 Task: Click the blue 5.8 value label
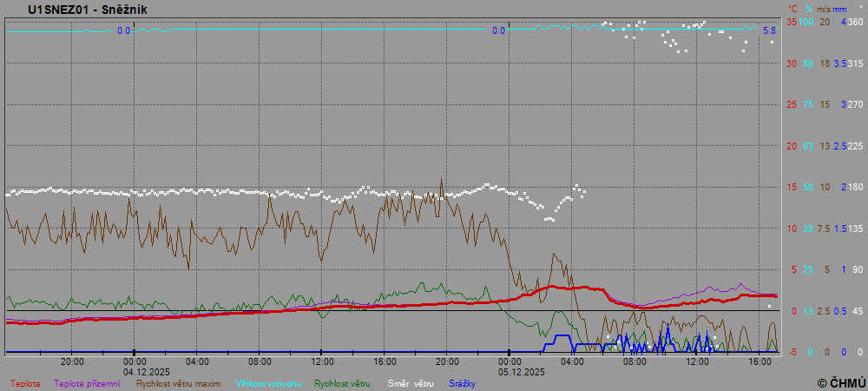pyautogui.click(x=769, y=31)
